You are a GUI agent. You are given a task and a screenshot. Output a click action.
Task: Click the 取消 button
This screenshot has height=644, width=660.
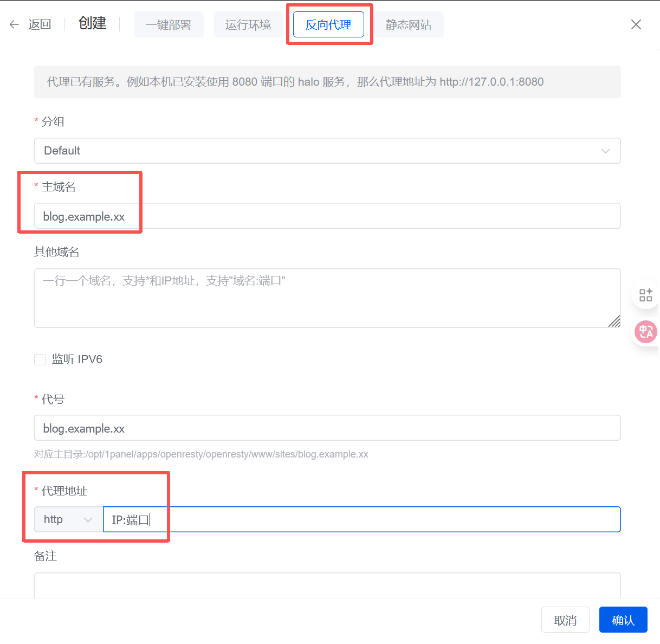coord(565,620)
